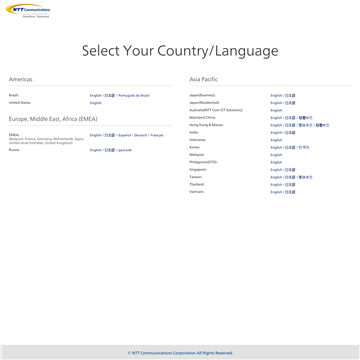Select English for Japan (Business)
The image size is (360, 360).
[276, 95]
